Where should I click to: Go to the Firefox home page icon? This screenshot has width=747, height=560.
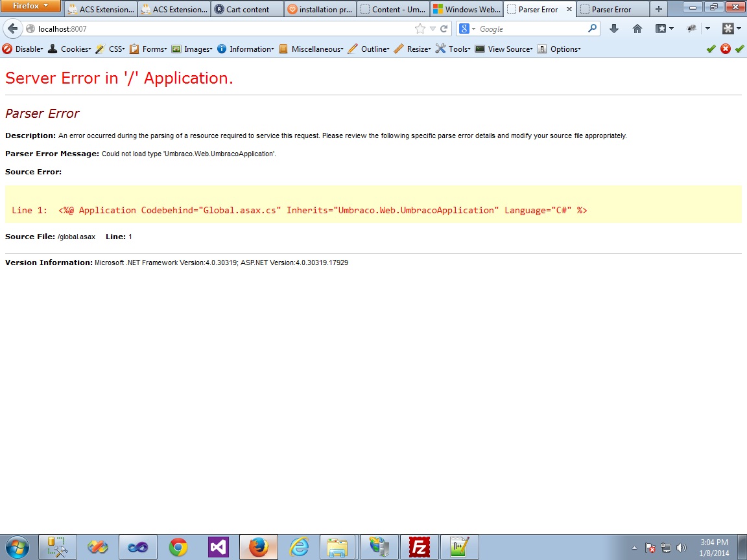(637, 29)
